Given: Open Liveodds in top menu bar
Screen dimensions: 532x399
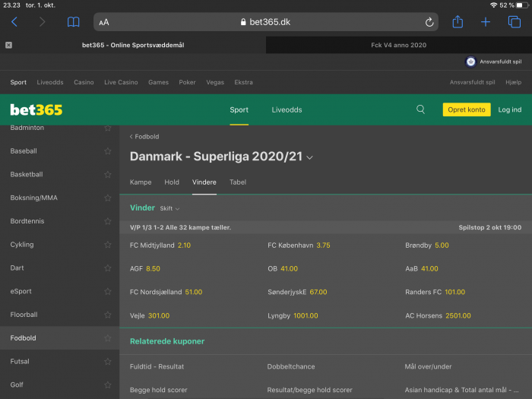Looking at the screenshot, I should tap(50, 82).
